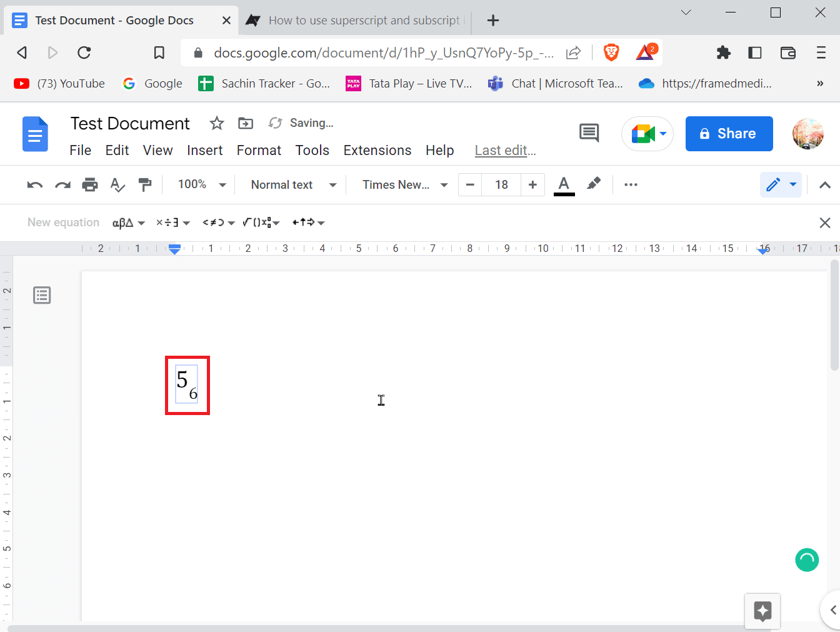The image size is (840, 632).
Task: Open the zoom 100% dropdown
Action: click(201, 184)
